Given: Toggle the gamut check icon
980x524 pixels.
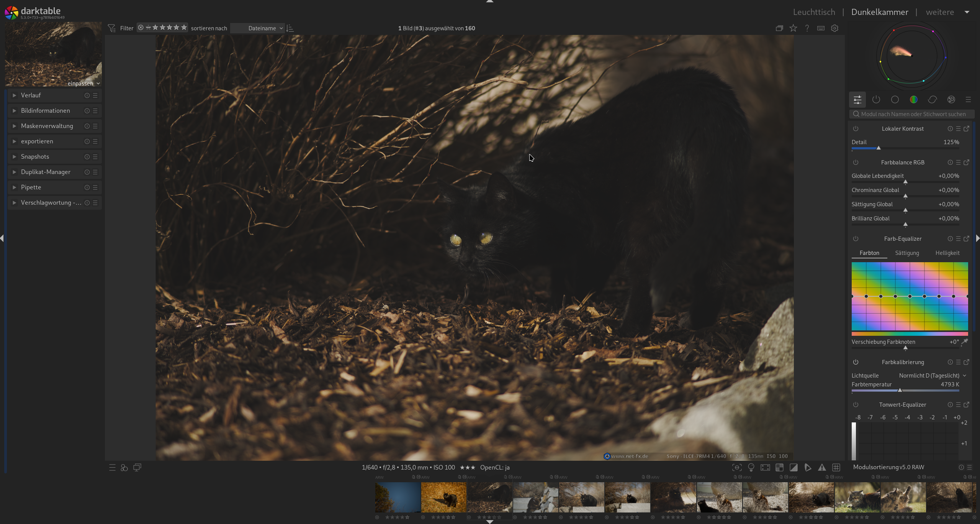Looking at the screenshot, I should [x=808, y=467].
